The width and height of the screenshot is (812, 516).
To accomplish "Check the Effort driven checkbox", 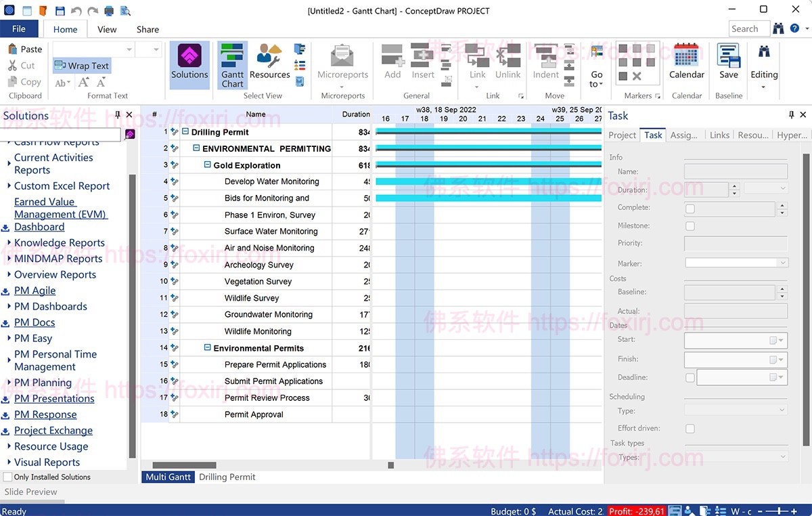I will point(690,428).
